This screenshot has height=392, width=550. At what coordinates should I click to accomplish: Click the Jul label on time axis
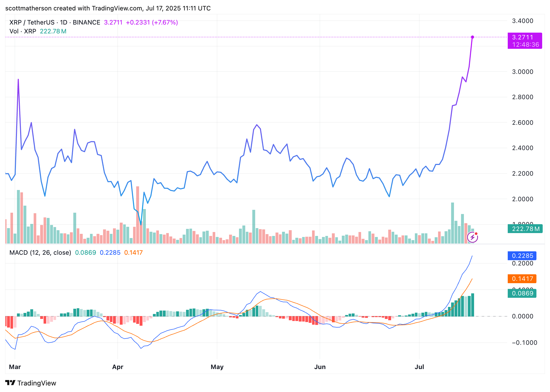pos(419,367)
